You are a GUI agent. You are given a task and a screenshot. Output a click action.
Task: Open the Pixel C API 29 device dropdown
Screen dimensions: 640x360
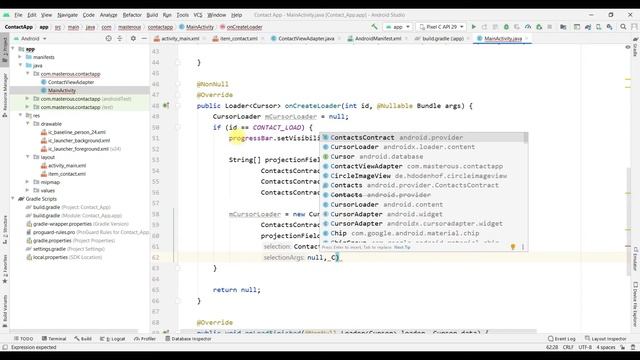tap(441, 27)
